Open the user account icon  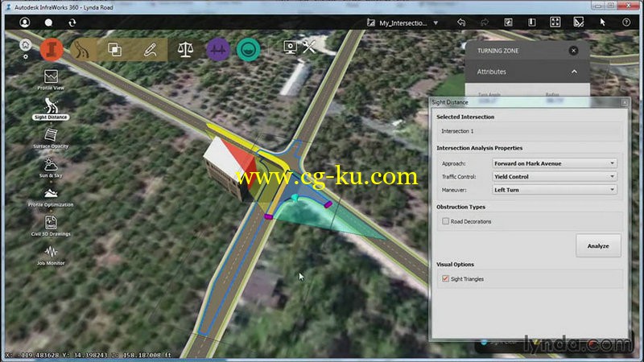pyautogui.click(x=25, y=23)
